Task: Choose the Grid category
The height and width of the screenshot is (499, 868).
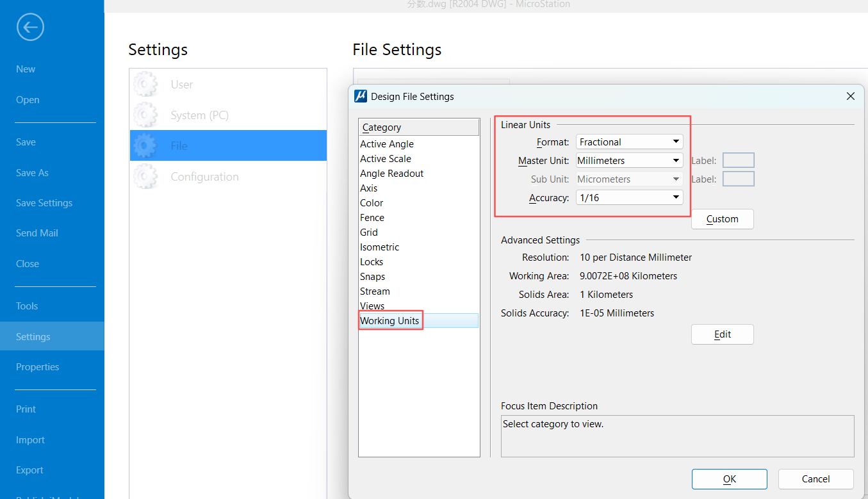Action: (369, 233)
